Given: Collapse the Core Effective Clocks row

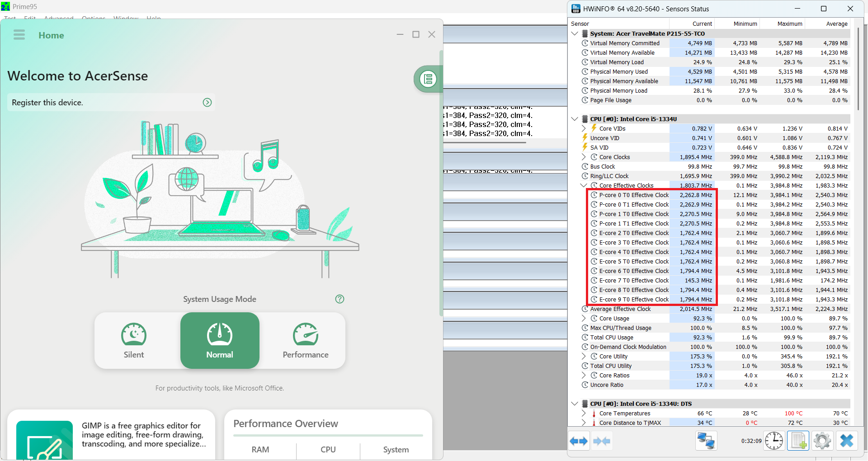Looking at the screenshot, I should pos(584,185).
